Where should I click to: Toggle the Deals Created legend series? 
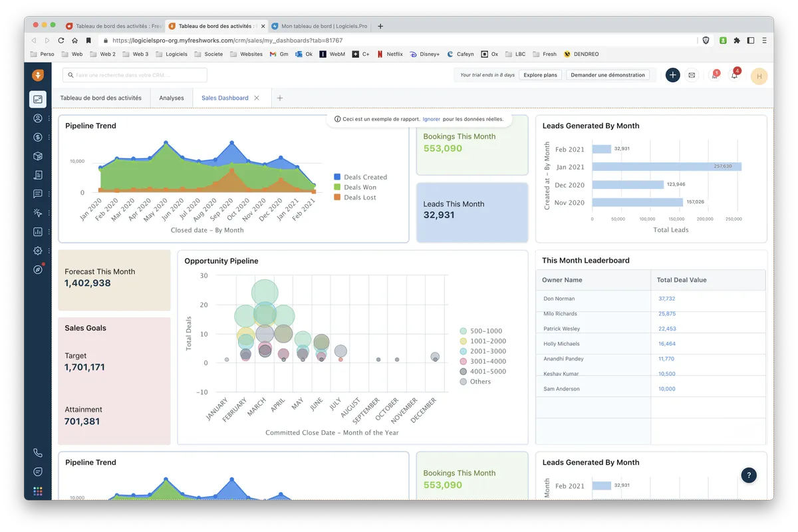point(360,177)
